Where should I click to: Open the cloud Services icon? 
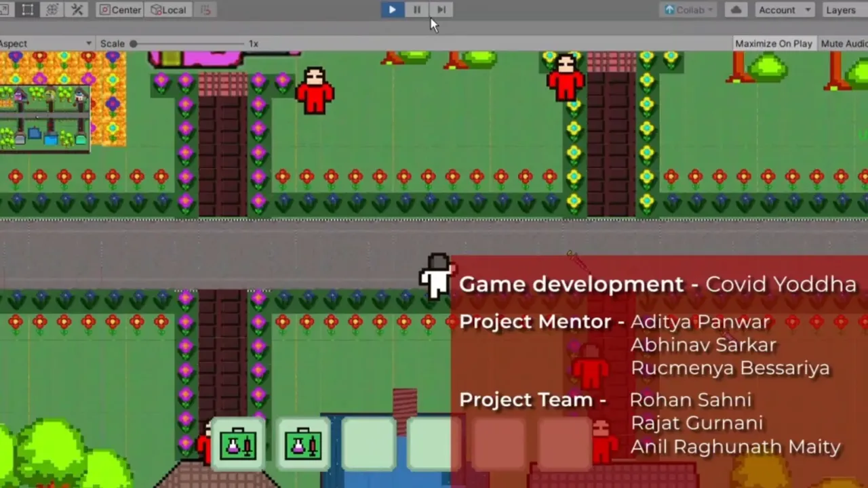click(x=736, y=9)
